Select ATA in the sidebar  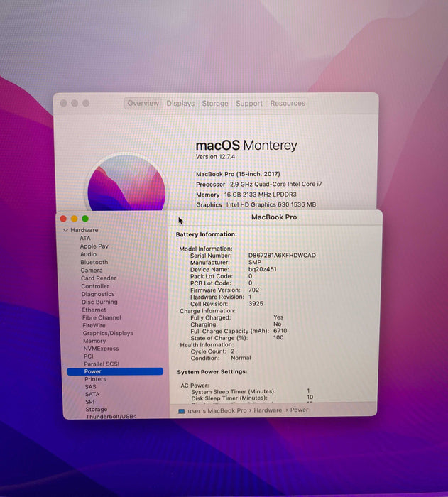click(85, 238)
